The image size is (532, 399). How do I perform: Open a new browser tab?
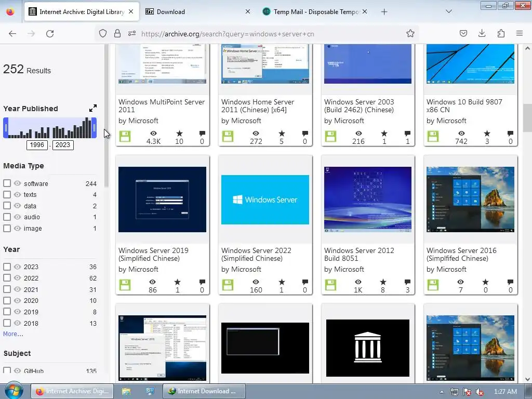(x=384, y=12)
